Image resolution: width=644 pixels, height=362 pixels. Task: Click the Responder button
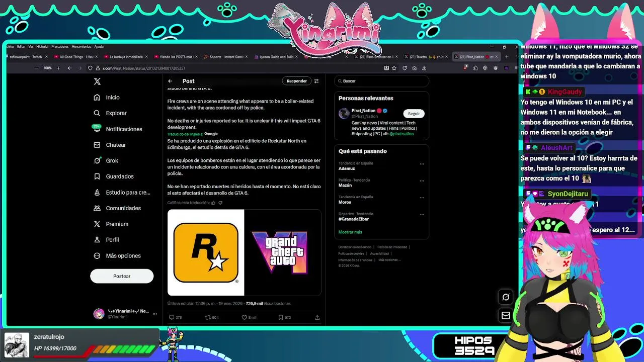point(296,81)
